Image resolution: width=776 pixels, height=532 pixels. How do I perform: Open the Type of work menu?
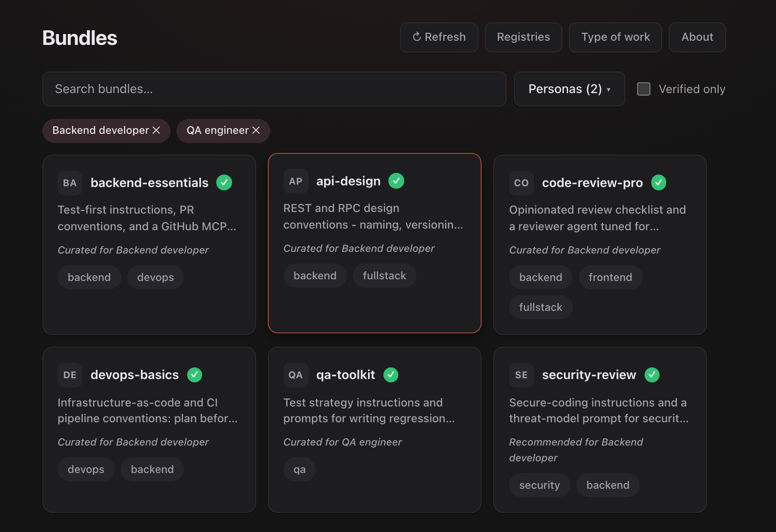[615, 37]
